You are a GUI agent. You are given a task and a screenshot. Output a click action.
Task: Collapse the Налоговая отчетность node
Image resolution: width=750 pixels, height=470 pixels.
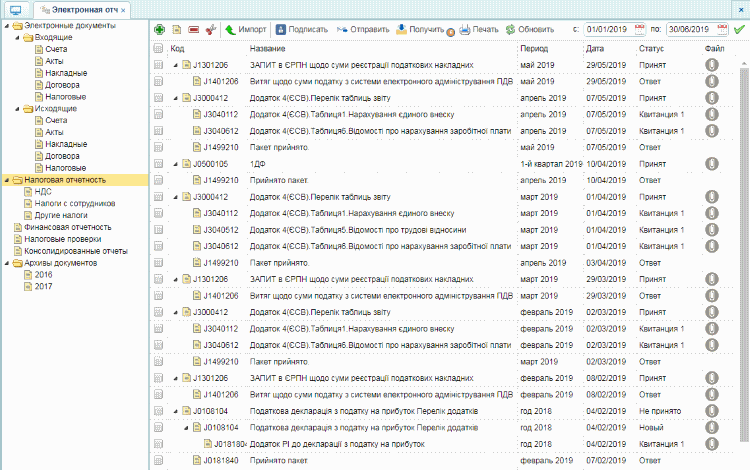(x=7, y=180)
